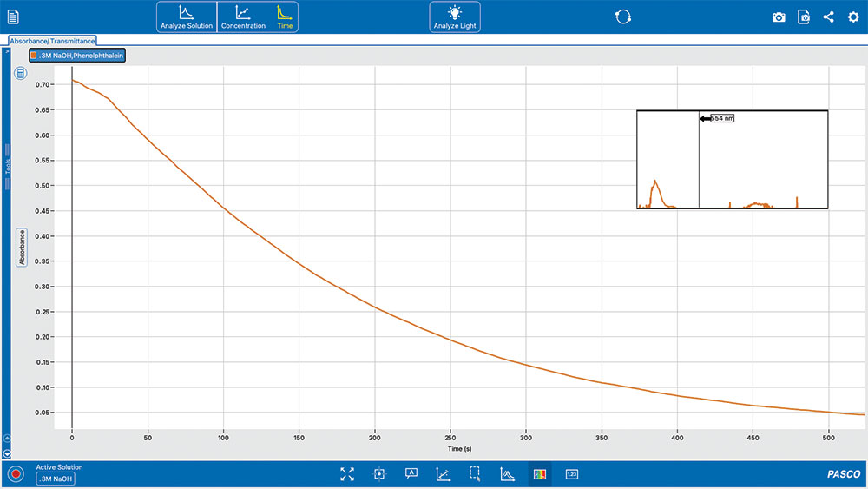Click the 554 nm wavelength marker label
The width and height of the screenshot is (868, 489).
pos(722,118)
